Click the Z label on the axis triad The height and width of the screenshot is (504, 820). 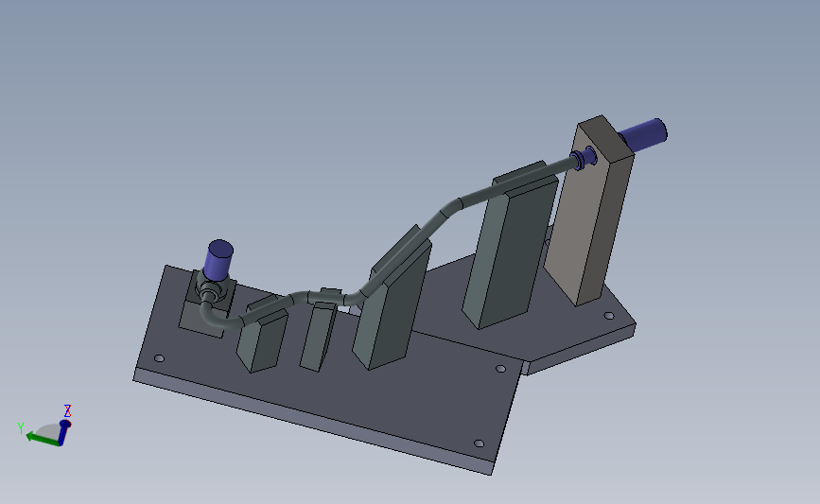coord(67,409)
